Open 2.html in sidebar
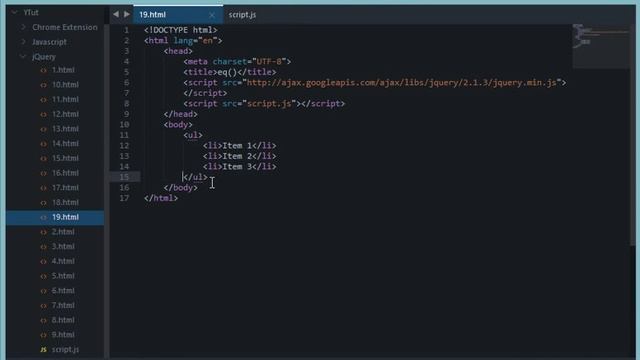 click(x=63, y=231)
